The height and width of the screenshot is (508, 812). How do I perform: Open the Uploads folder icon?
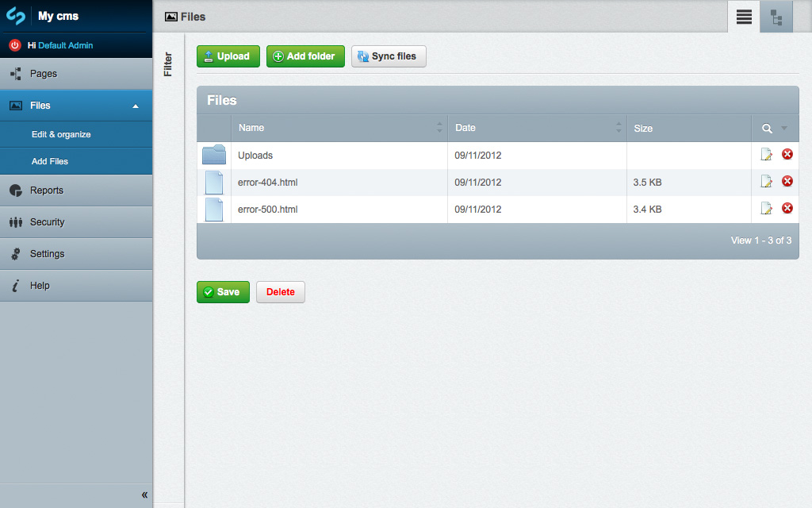[x=214, y=156]
